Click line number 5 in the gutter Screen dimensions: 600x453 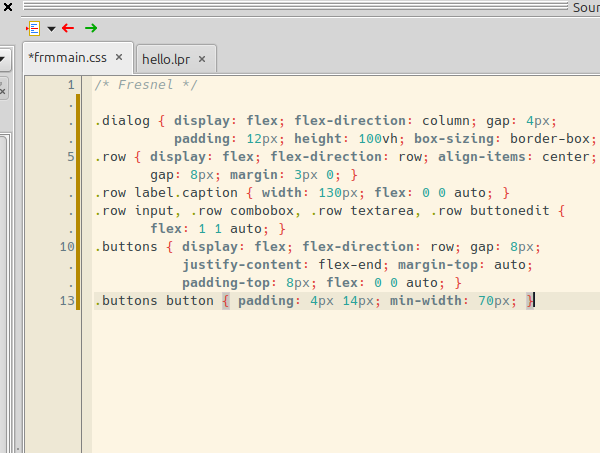(x=71, y=156)
